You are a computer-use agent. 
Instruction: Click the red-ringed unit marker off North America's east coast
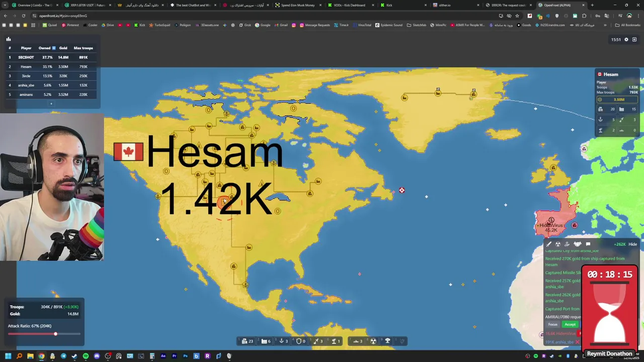(401, 190)
